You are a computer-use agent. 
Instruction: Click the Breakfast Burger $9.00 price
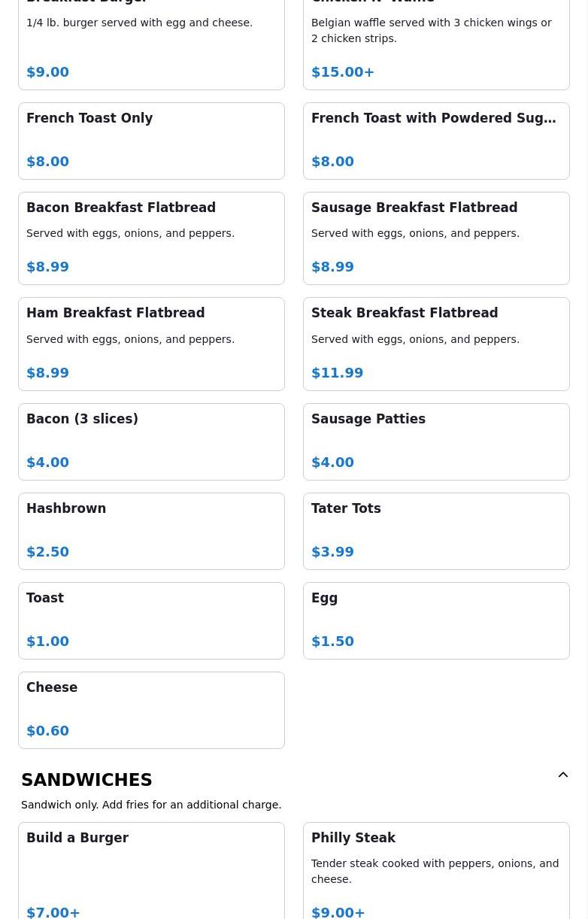pos(48,72)
